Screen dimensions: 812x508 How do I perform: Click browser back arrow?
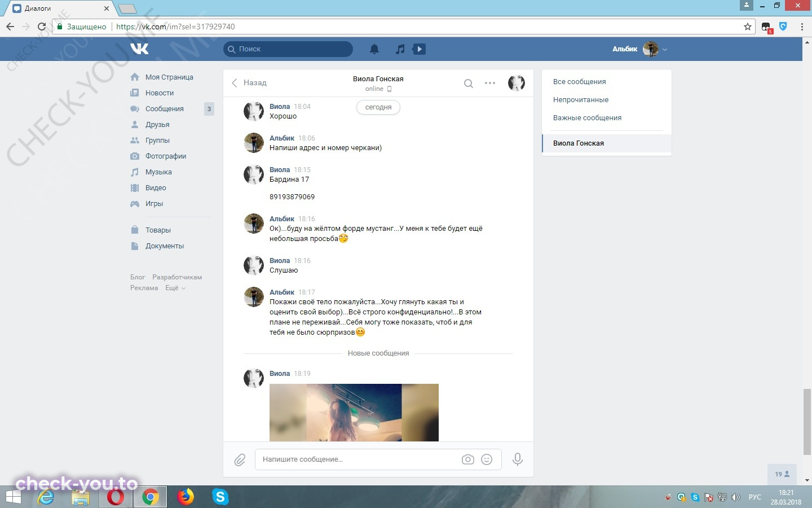(10, 27)
